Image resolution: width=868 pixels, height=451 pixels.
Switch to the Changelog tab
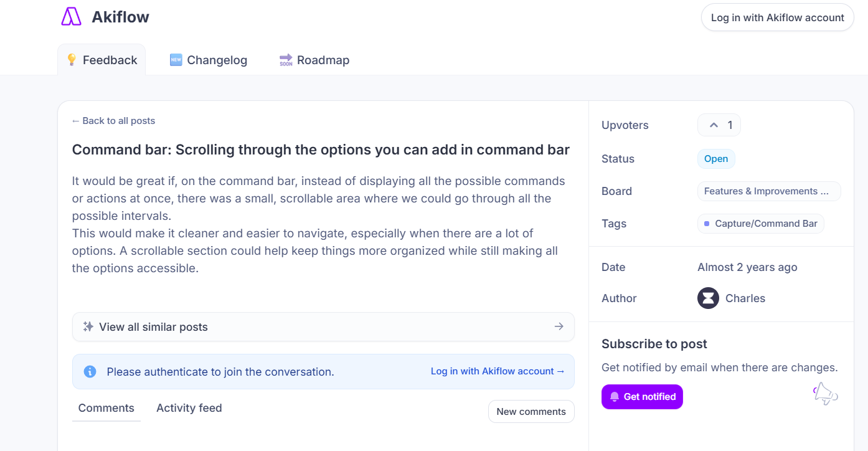209,60
